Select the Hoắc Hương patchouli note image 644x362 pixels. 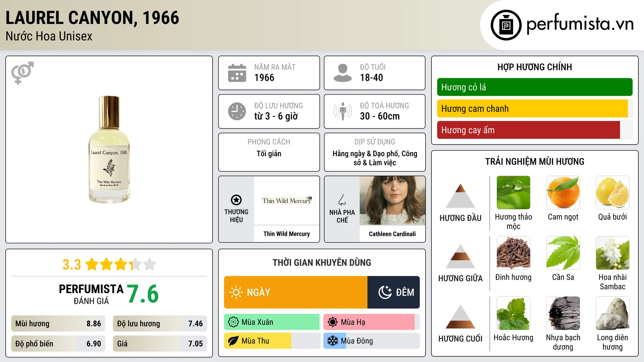[514, 313]
